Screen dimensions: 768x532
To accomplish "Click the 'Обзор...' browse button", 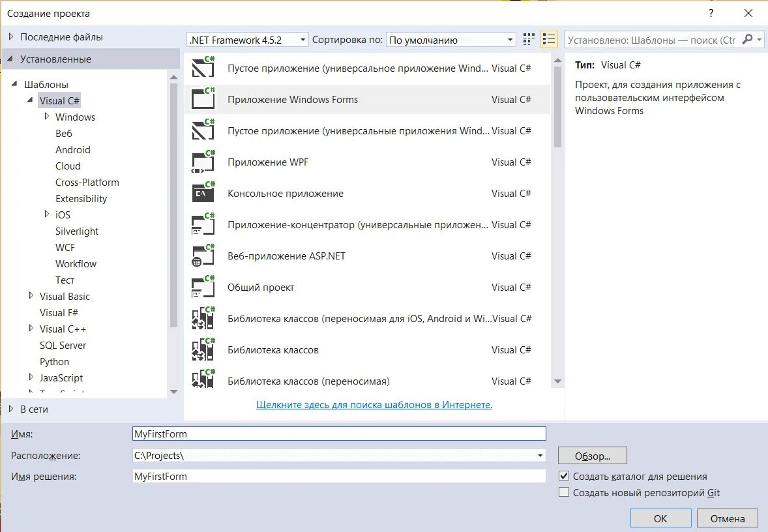I will tap(592, 456).
